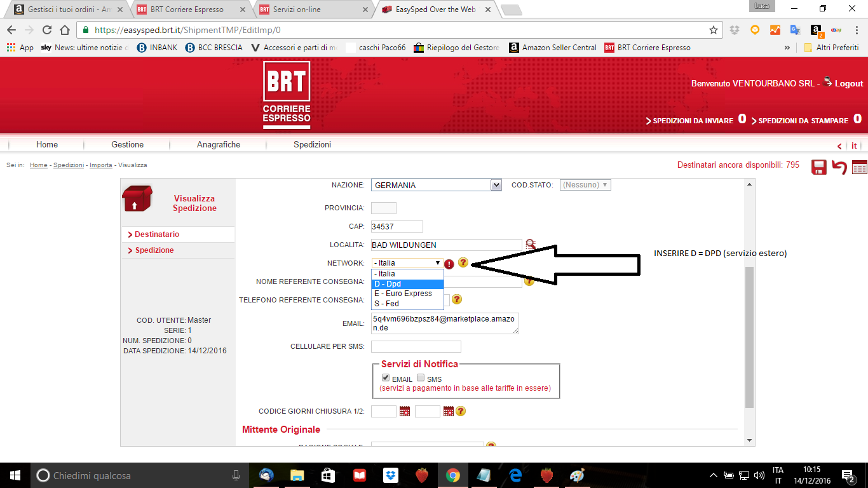Open the Cod.Stato (Nessuno) dropdown
This screenshot has height=488, width=868.
point(585,185)
